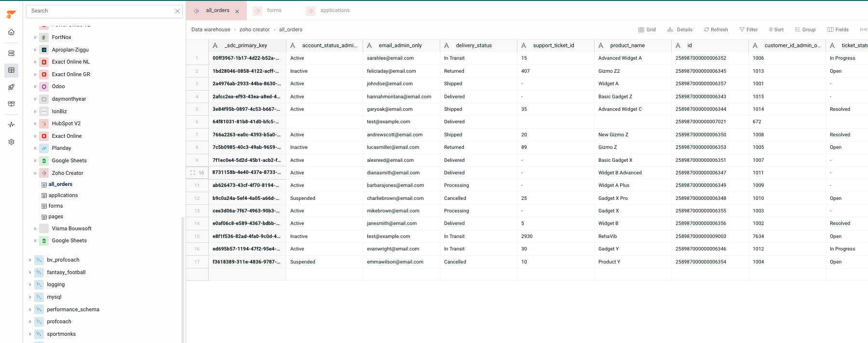The image size is (868, 343).
Task: Expand the Exact Online GR node
Action: click(x=35, y=75)
